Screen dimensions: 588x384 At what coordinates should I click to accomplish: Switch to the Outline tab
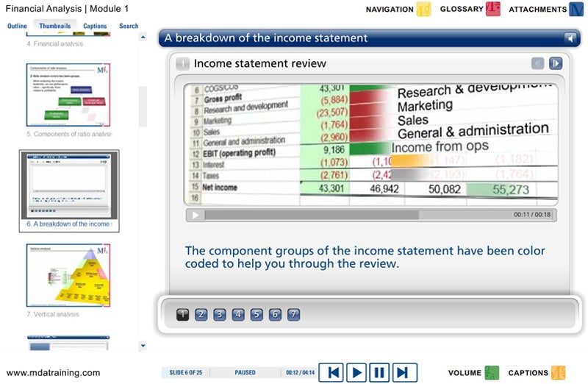point(17,26)
